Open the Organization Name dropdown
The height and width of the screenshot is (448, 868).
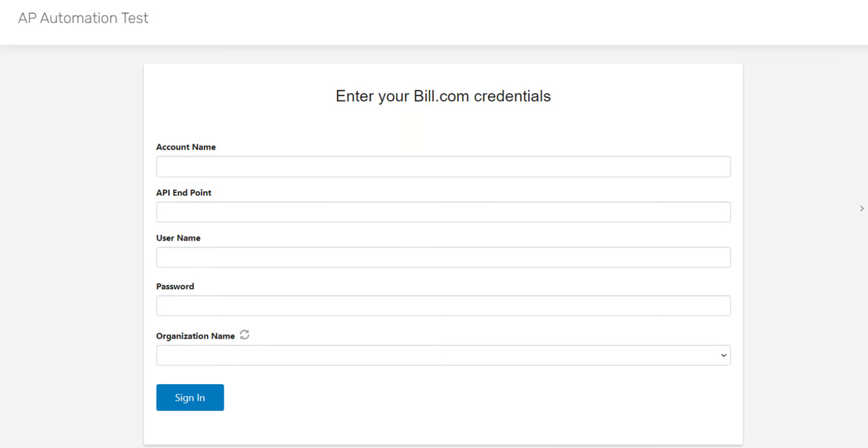[x=443, y=356]
